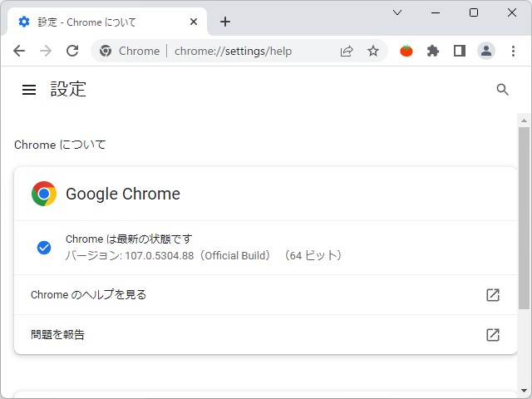
Task: Open the 設定 hamburger main menu
Action: pyautogui.click(x=29, y=90)
